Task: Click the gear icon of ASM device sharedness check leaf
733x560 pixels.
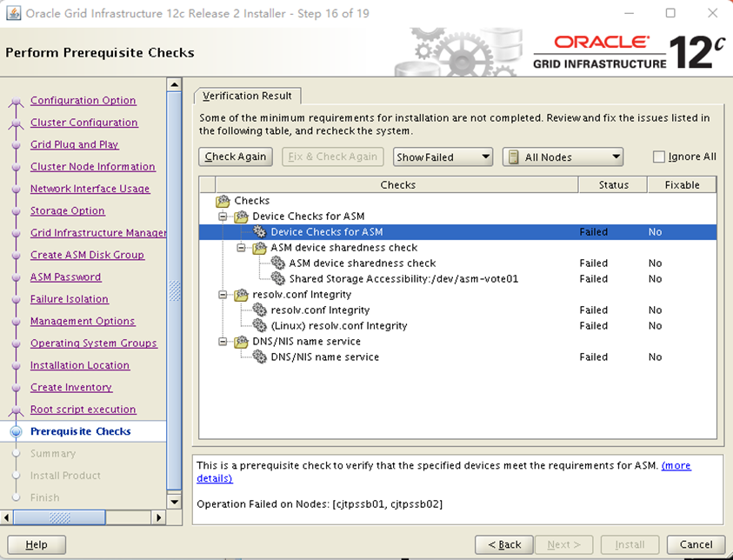Action: click(277, 263)
